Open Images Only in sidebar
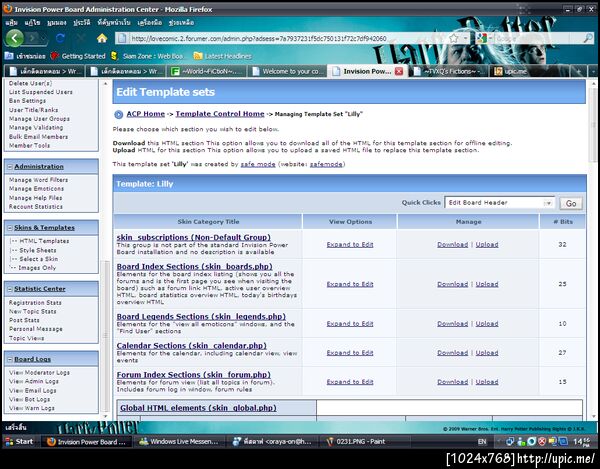 point(37,268)
